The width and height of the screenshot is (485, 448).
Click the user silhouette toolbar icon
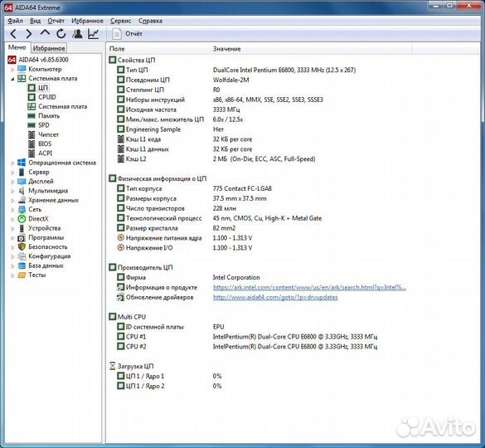pos(77,33)
